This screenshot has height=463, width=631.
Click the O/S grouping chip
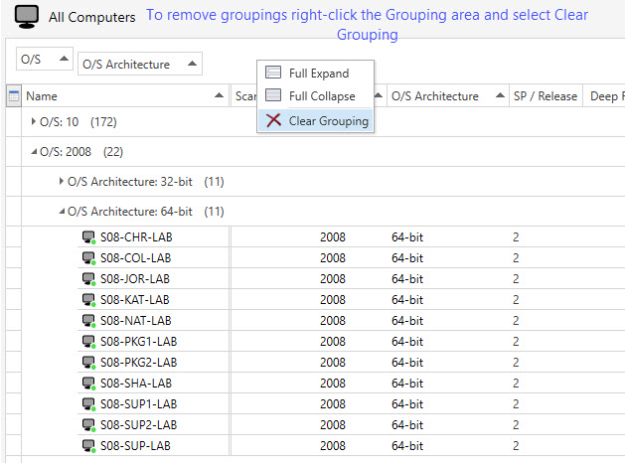tap(44, 59)
